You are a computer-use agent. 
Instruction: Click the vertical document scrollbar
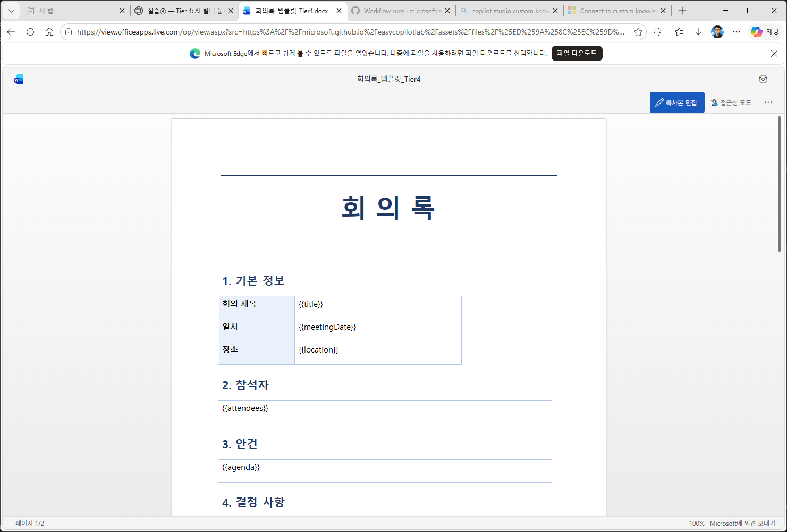tap(780, 183)
